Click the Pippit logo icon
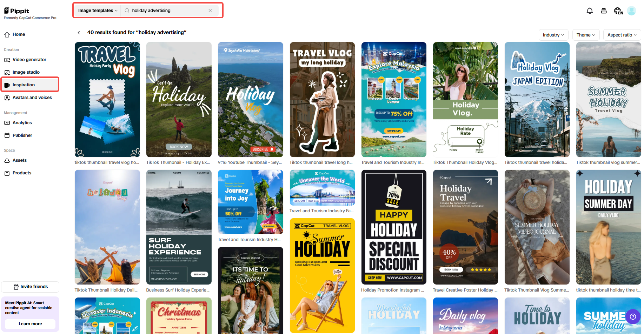This screenshot has width=644, height=334. pyautogui.click(x=6, y=11)
